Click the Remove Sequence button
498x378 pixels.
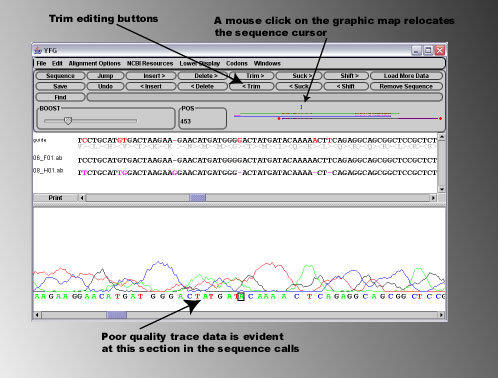click(x=406, y=86)
